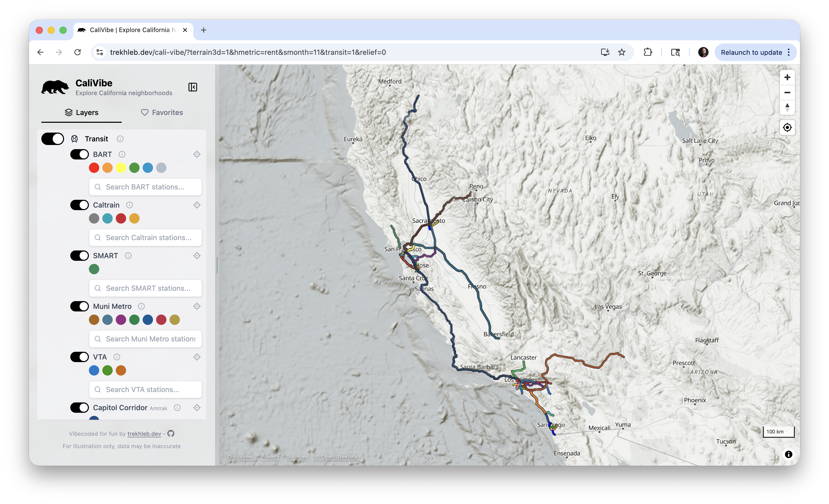Select BART red line swatch
Image resolution: width=829 pixels, height=504 pixels.
tap(94, 168)
